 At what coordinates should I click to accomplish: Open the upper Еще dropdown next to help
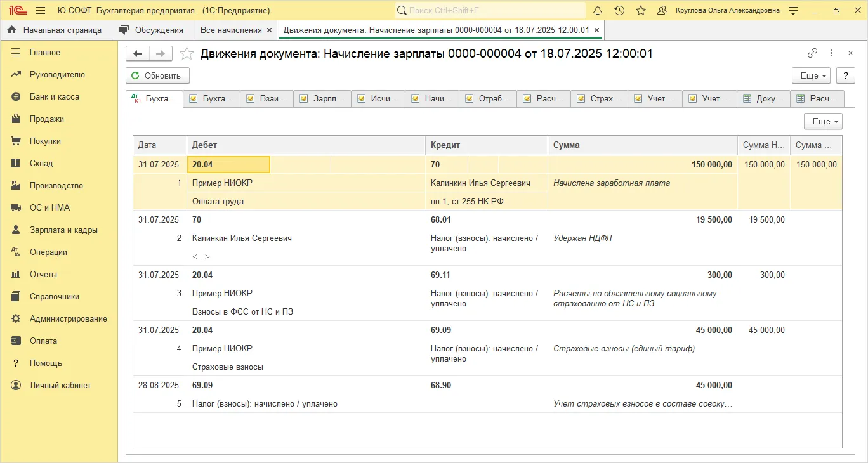point(812,75)
